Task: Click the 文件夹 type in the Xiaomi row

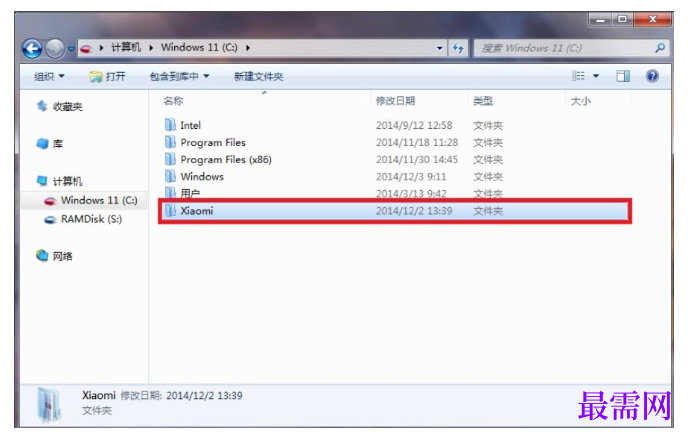Action: click(x=488, y=211)
